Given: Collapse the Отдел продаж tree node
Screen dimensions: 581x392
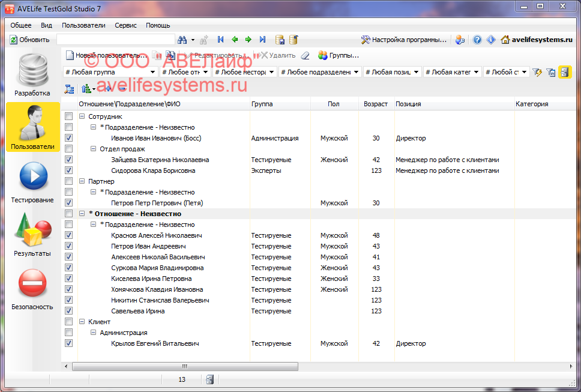Looking at the screenshot, I should tap(93, 149).
